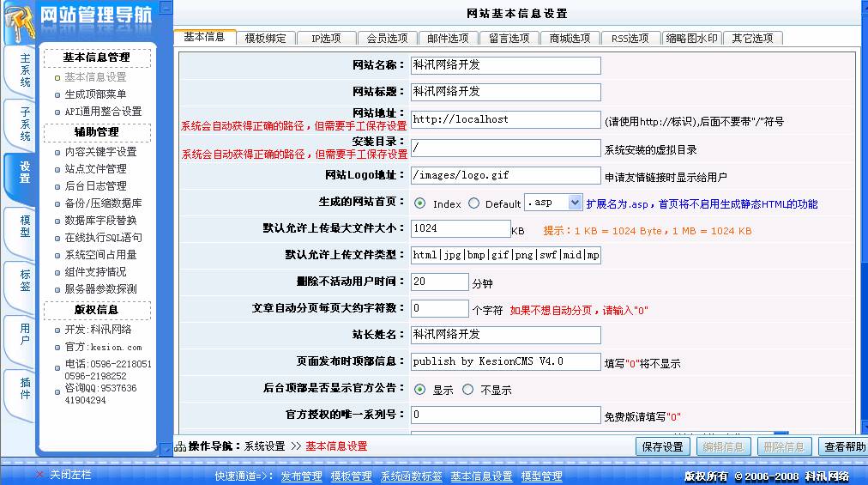Expand the 标签 side tab

25,280
